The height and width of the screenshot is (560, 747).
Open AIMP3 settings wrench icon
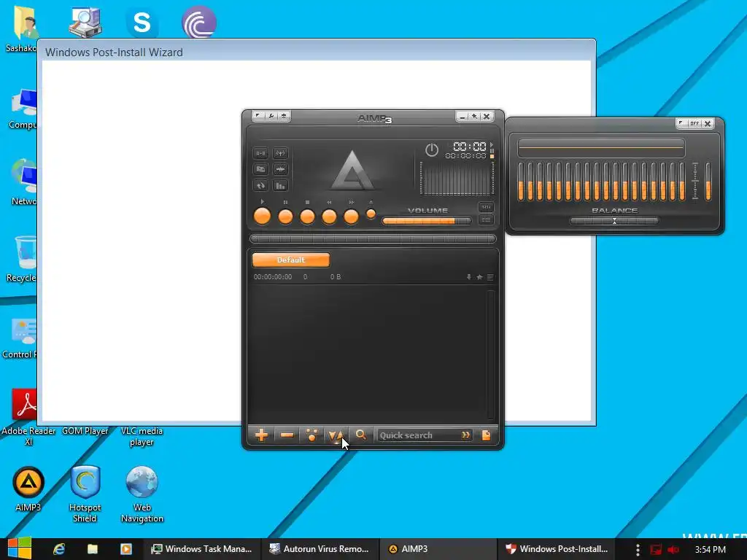tap(271, 116)
